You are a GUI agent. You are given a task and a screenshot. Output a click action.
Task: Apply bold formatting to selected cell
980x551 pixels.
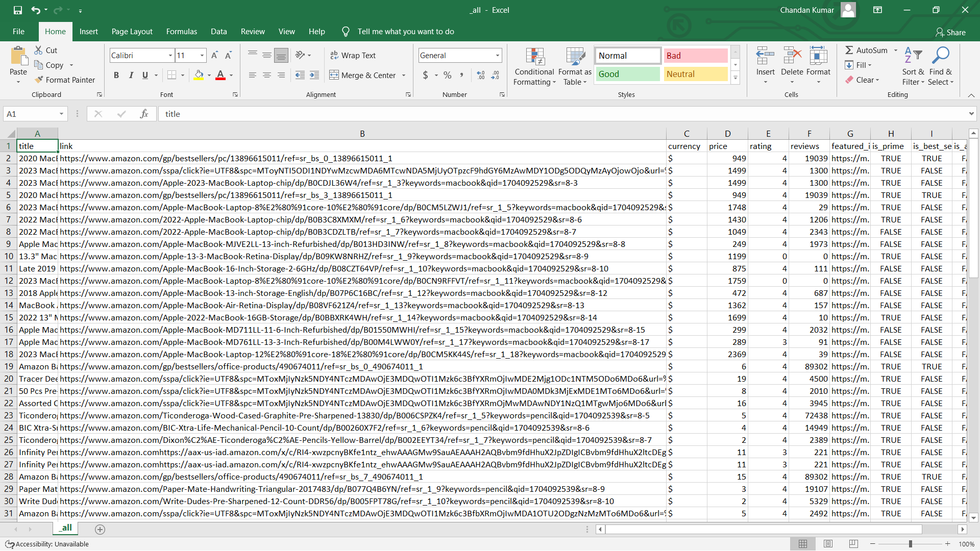click(x=116, y=75)
